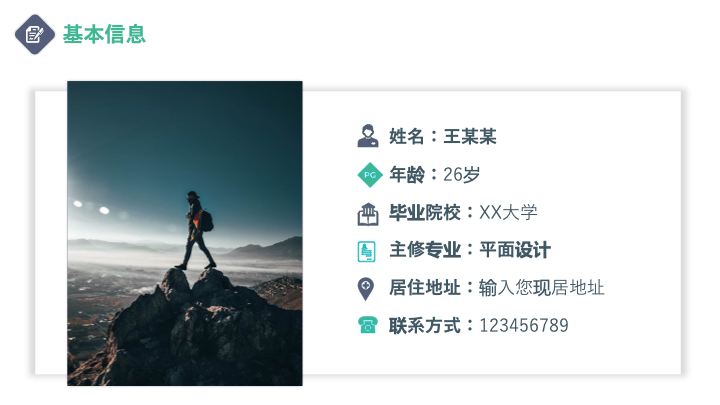Select the 主修专业 label text
Viewport: 720px width, 405px height.
[x=425, y=250]
